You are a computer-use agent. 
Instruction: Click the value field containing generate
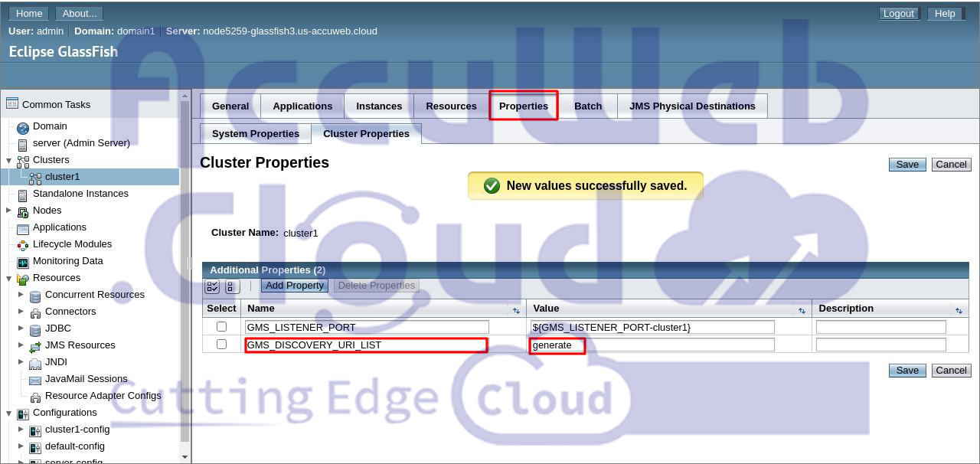coord(652,345)
